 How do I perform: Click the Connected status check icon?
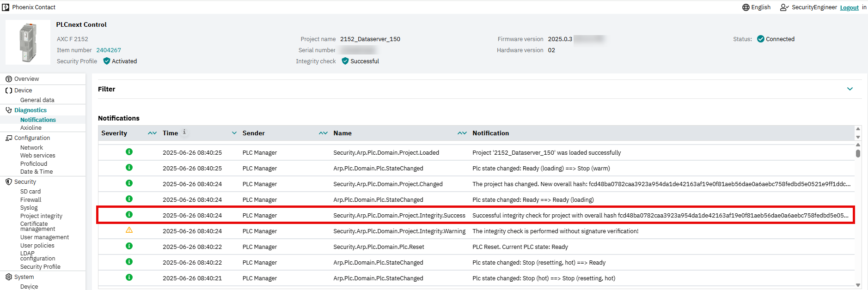point(761,39)
